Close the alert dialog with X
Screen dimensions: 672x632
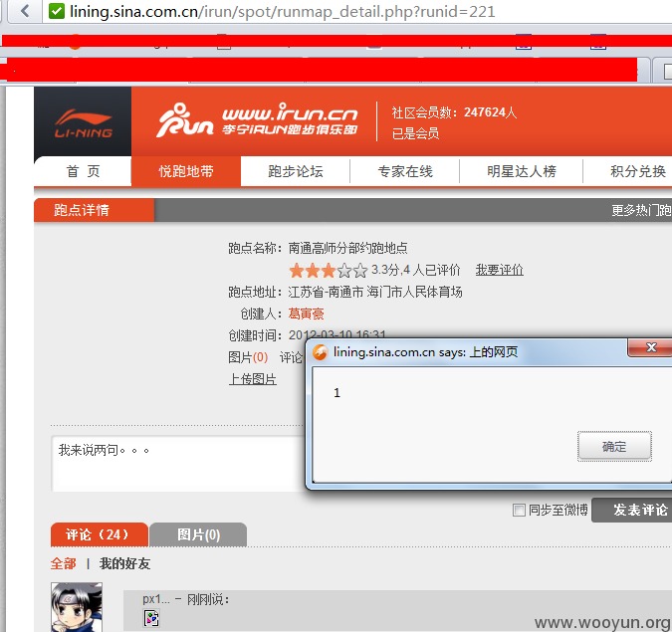point(651,347)
